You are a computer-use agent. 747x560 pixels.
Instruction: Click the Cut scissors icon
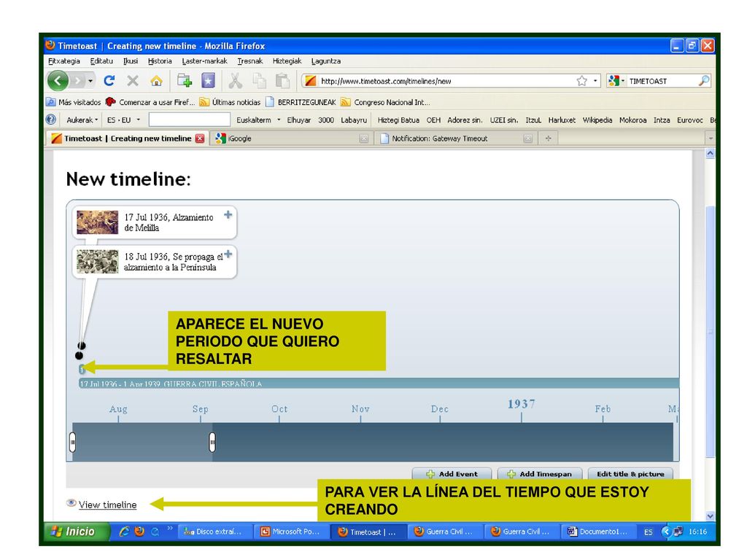(235, 81)
